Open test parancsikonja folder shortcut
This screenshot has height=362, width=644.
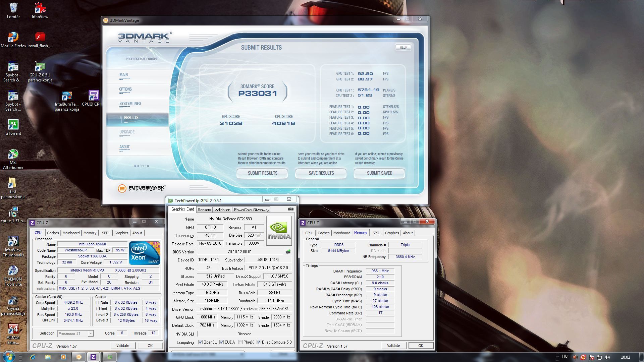[13, 188]
